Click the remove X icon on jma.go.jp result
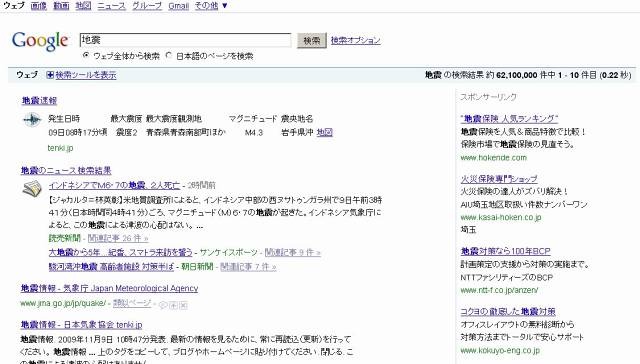640x364 pixels. [183, 305]
